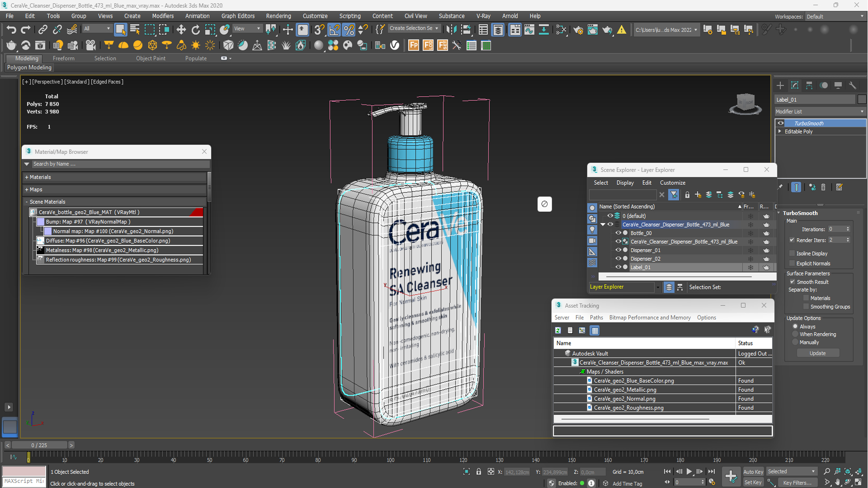This screenshot has height=488, width=868.
Task: Open Paths menu in Asset Tracking
Action: tap(596, 318)
